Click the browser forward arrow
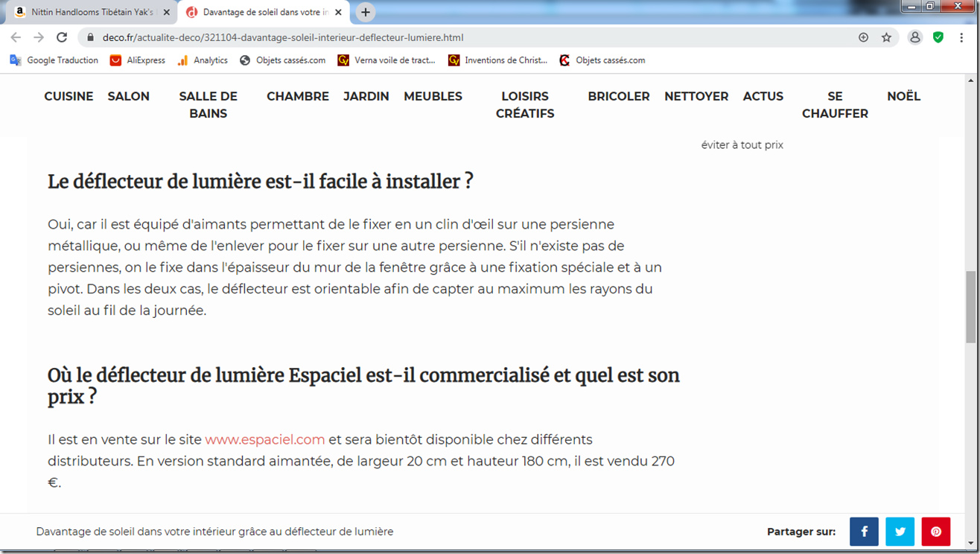Screen dimensions: 980x554 click(39, 37)
